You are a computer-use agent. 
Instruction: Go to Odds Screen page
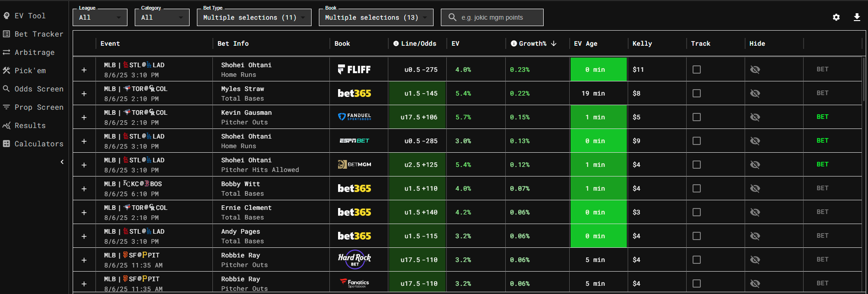coord(38,89)
